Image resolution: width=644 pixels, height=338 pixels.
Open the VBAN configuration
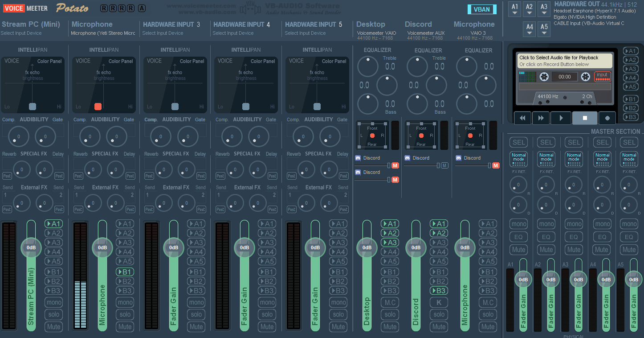pyautogui.click(x=482, y=9)
